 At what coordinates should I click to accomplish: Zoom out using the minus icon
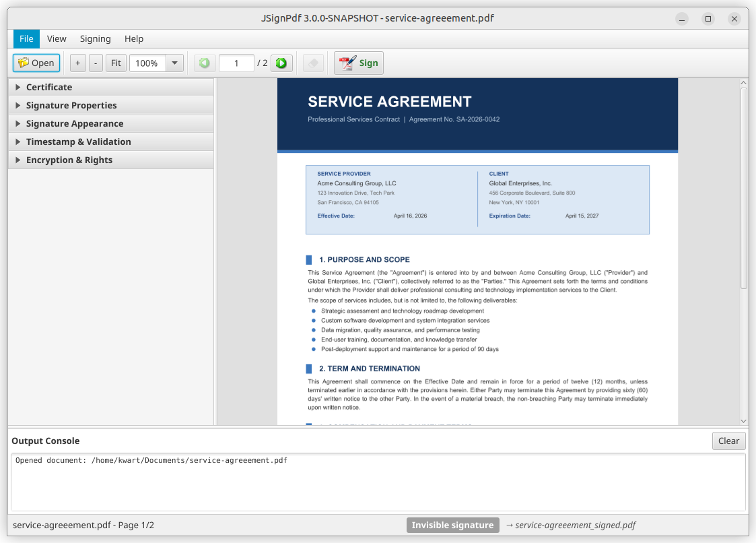pyautogui.click(x=95, y=63)
